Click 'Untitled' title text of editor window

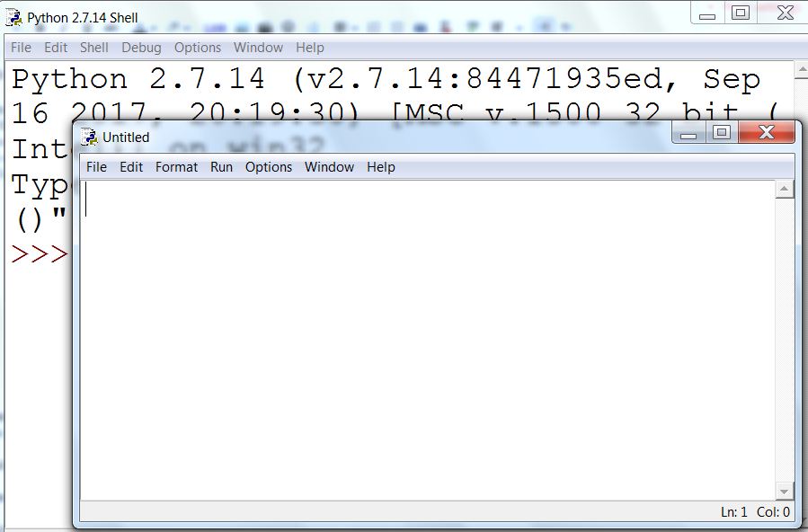click(126, 137)
